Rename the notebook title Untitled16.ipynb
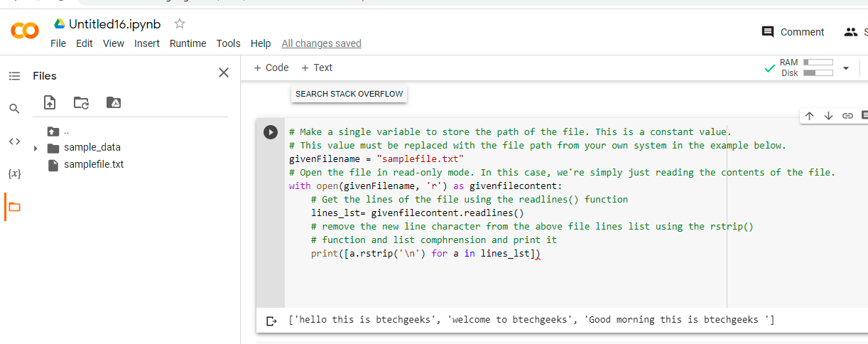 pyautogui.click(x=115, y=24)
